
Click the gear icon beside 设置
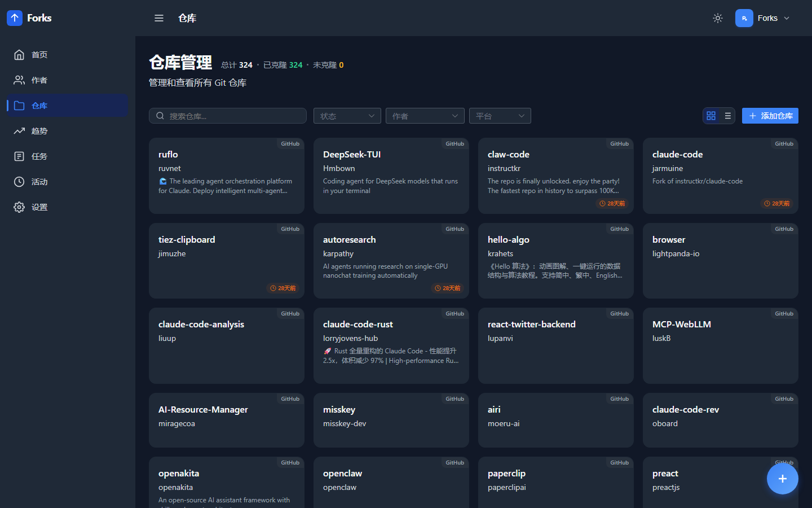click(x=19, y=207)
